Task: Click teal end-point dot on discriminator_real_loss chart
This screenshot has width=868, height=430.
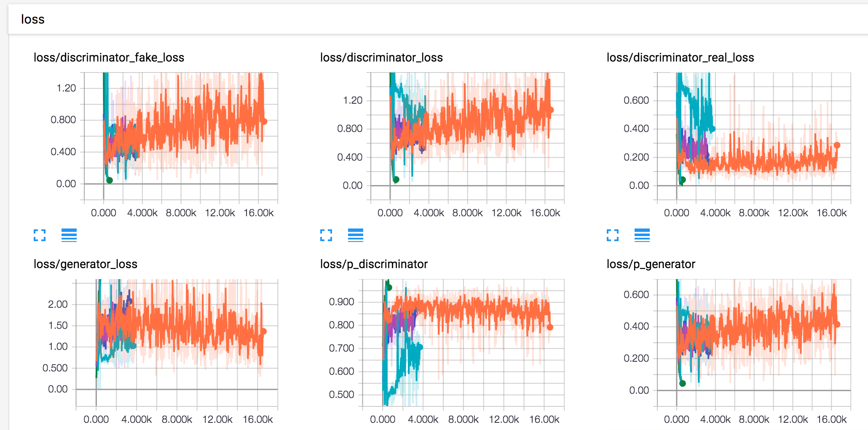Action: (713, 129)
